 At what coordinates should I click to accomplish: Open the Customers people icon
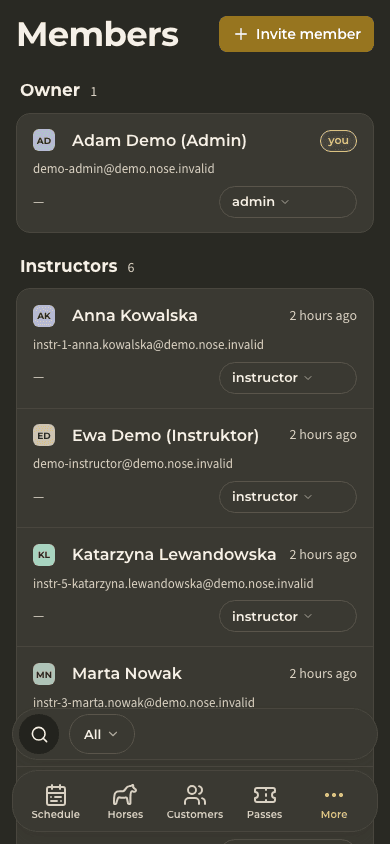click(195, 794)
